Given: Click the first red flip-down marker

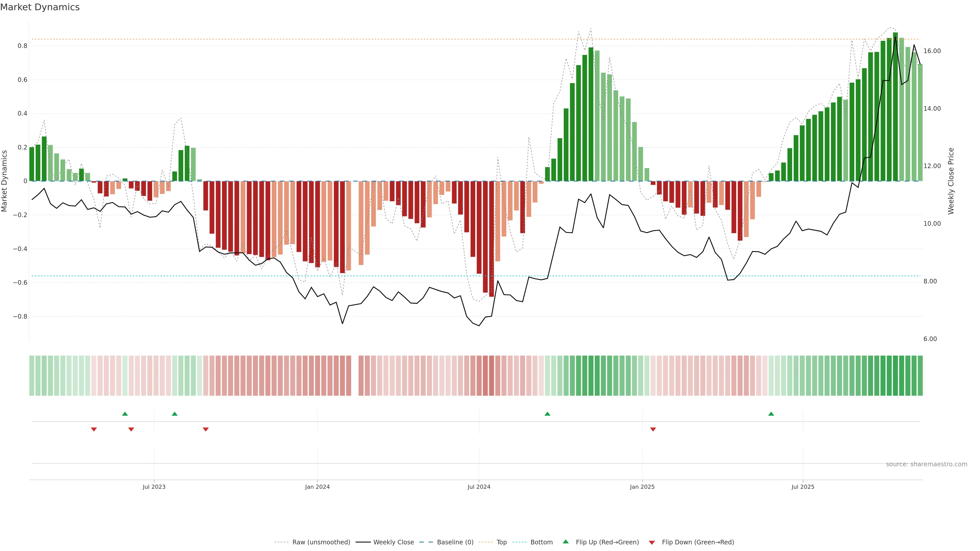Looking at the screenshot, I should coord(94,429).
